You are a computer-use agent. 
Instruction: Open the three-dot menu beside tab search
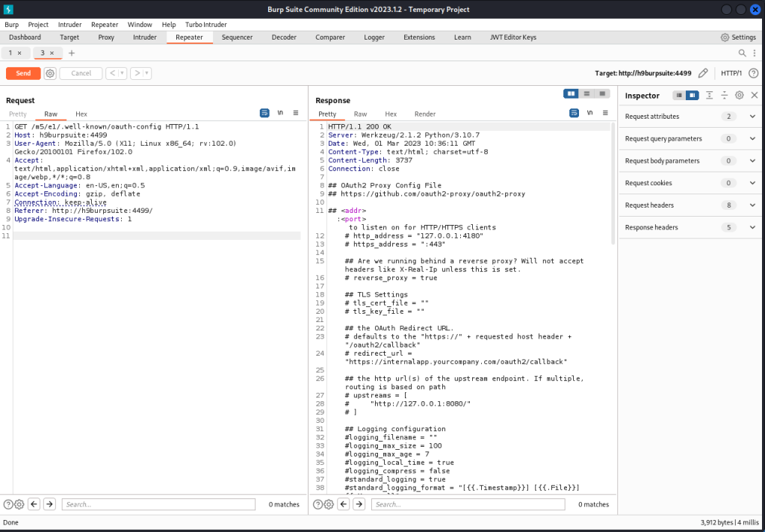pyautogui.click(x=755, y=53)
